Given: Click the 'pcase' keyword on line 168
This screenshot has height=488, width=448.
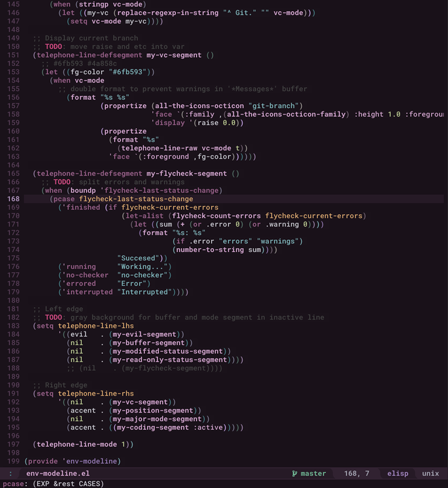Looking at the screenshot, I should [x=64, y=199].
